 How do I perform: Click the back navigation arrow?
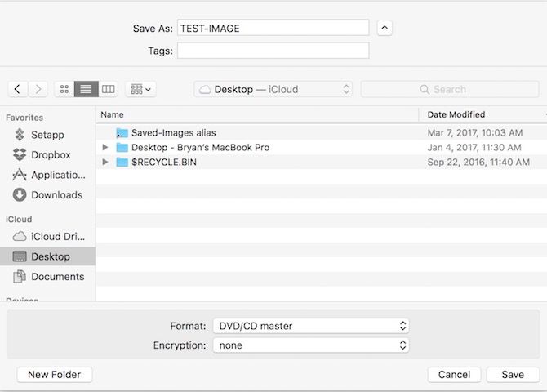point(18,89)
